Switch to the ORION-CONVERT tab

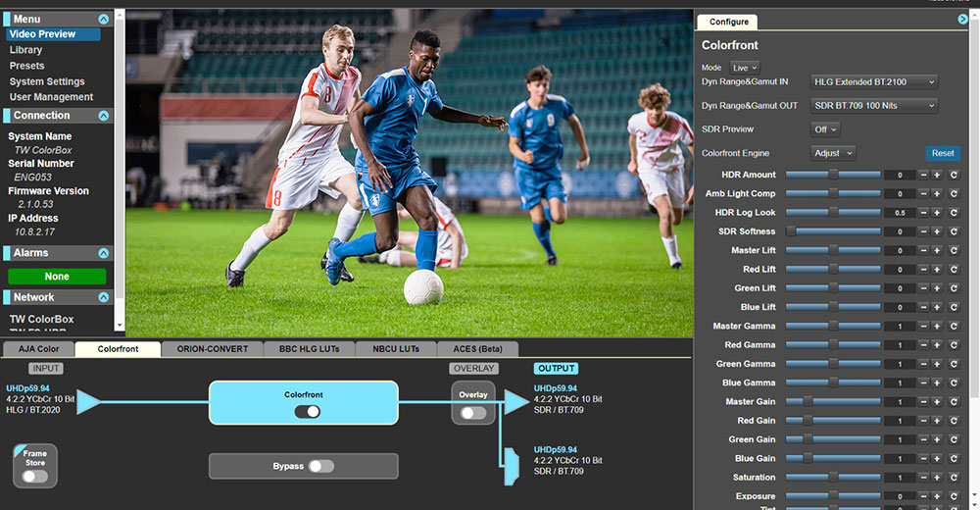pos(213,349)
